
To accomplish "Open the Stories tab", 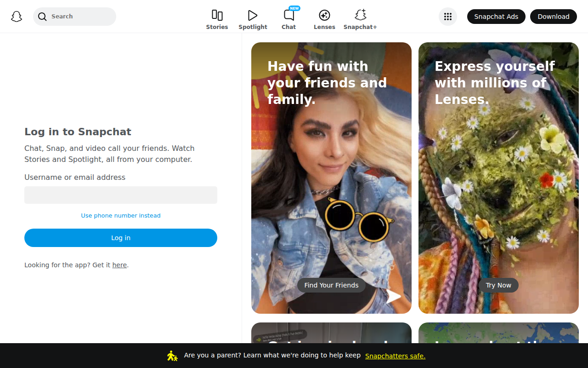I will (217, 20).
